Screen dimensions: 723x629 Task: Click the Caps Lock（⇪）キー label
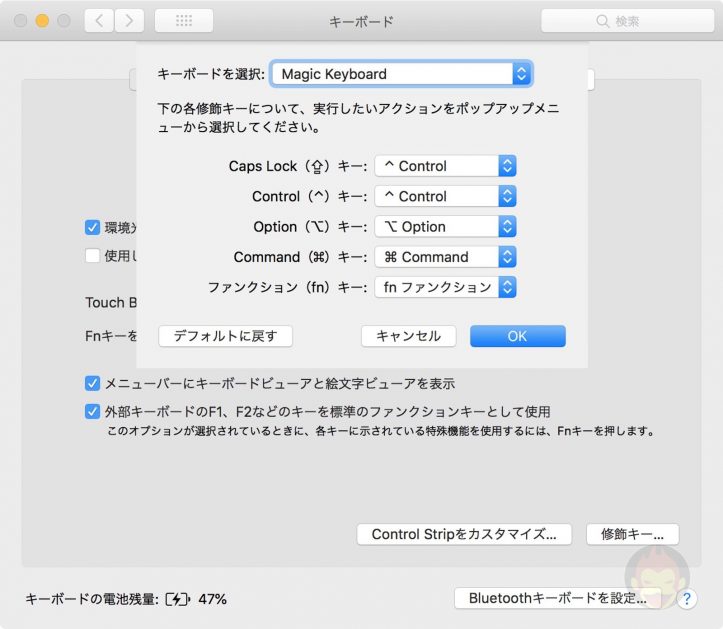coord(298,166)
